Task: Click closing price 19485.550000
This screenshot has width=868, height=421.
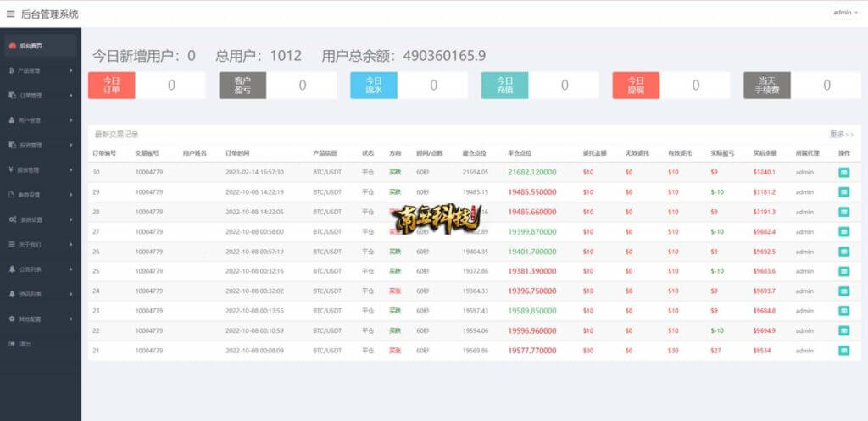Action: 532,192
